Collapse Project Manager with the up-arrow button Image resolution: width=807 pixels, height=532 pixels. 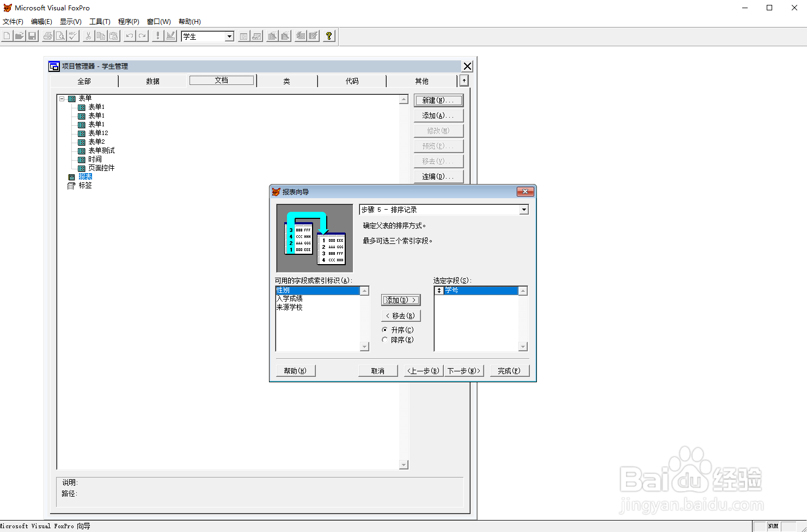[464, 81]
